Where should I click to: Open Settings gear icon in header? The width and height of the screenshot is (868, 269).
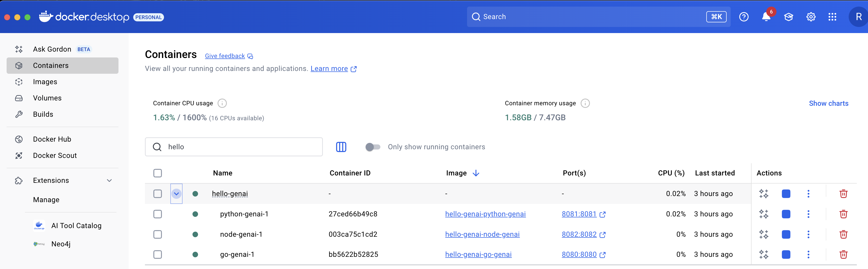tap(811, 17)
